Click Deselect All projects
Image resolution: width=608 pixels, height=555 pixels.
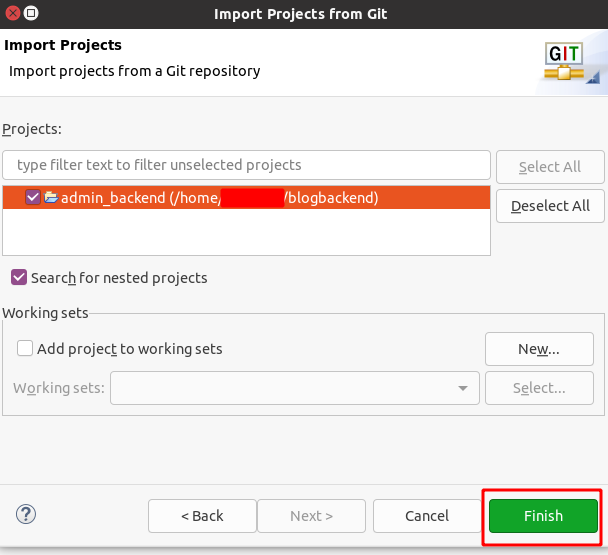pyautogui.click(x=550, y=206)
